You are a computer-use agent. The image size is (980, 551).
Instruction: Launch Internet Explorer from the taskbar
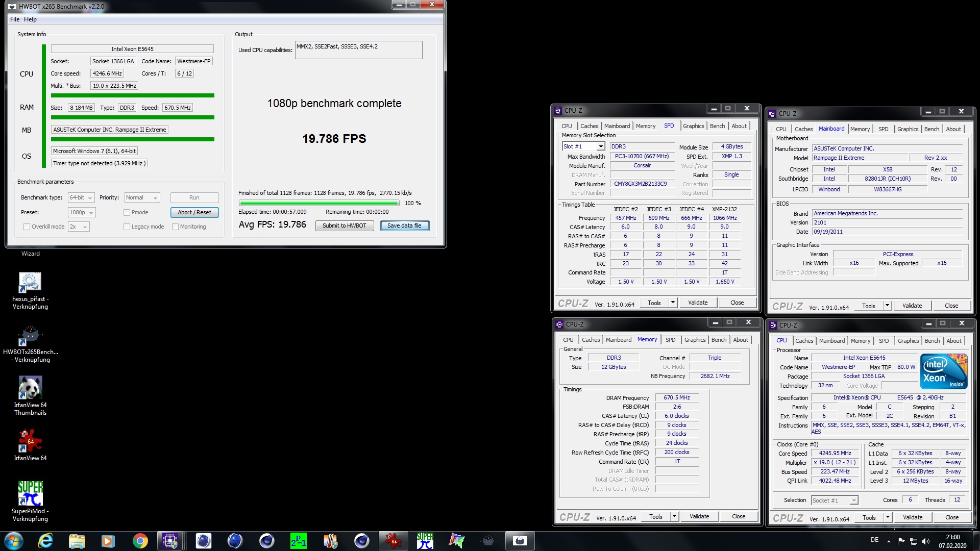pyautogui.click(x=46, y=541)
